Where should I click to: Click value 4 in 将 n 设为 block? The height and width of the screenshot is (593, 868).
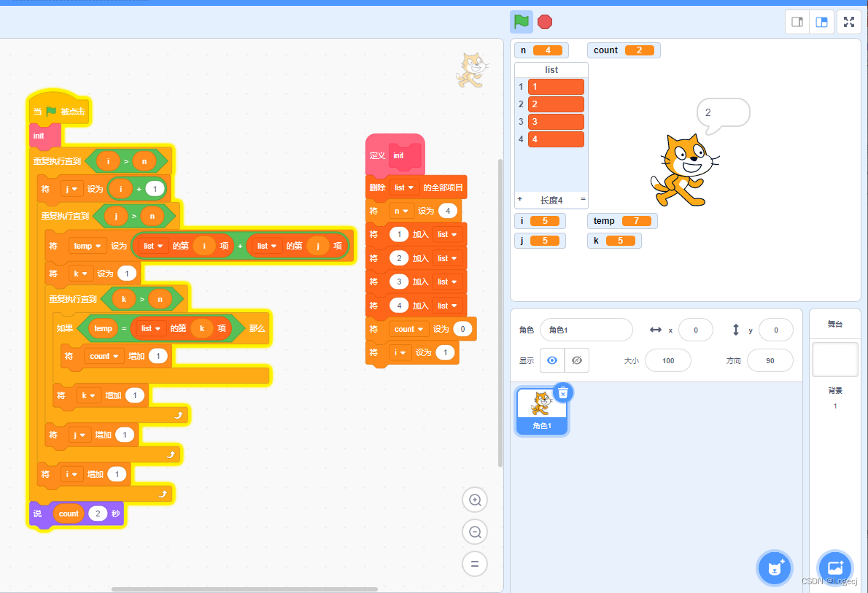[x=448, y=211]
